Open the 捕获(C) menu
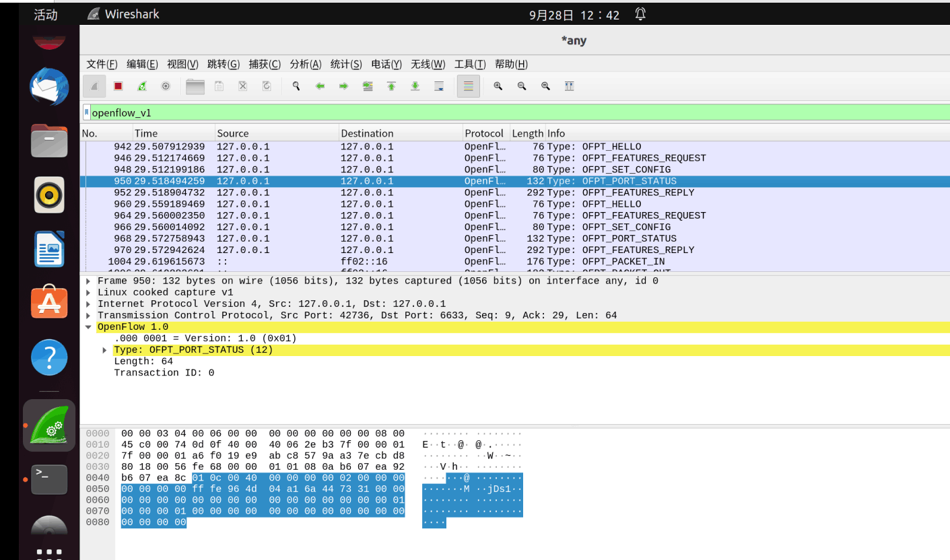This screenshot has width=950, height=560. coord(265,64)
